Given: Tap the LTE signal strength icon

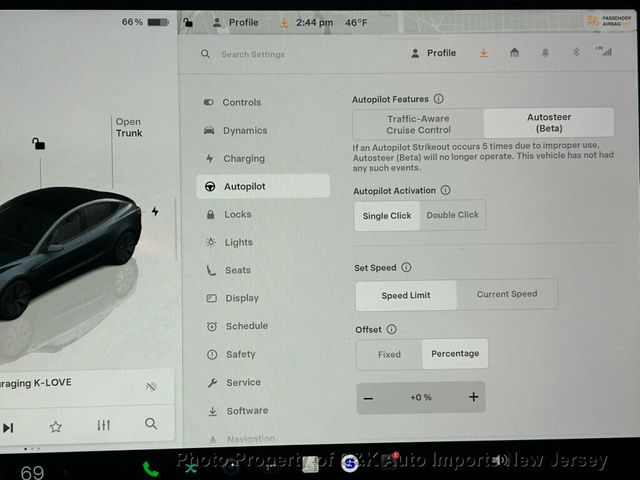Looking at the screenshot, I should pyautogui.click(x=604, y=51).
